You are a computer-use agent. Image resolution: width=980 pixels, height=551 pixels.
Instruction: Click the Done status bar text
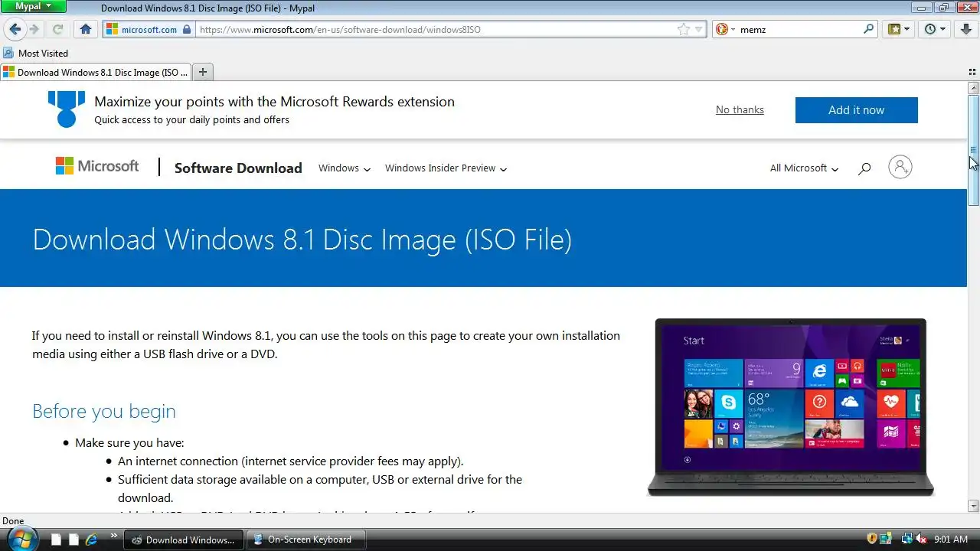click(13, 521)
